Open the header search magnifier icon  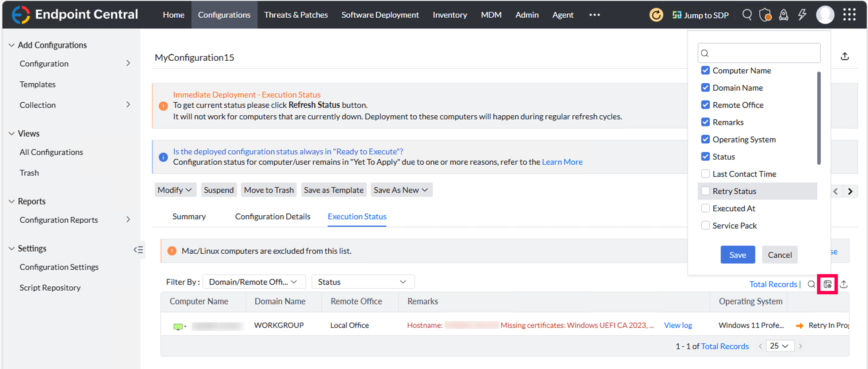(747, 15)
